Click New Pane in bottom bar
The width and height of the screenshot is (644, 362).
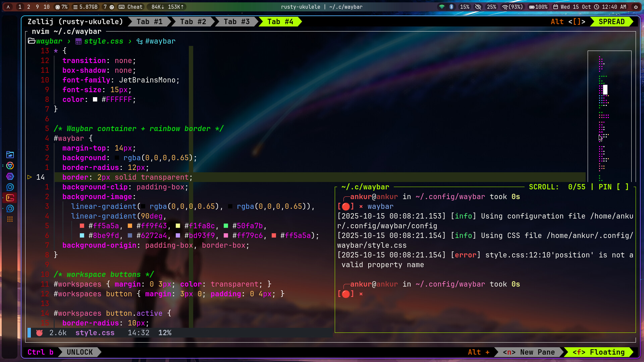point(529,352)
